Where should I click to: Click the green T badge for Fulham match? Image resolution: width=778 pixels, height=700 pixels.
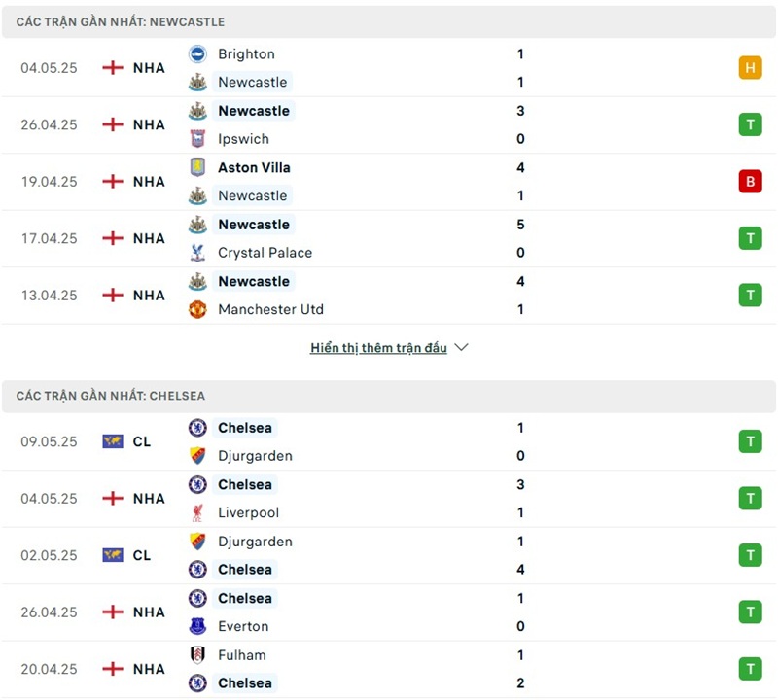pos(750,669)
